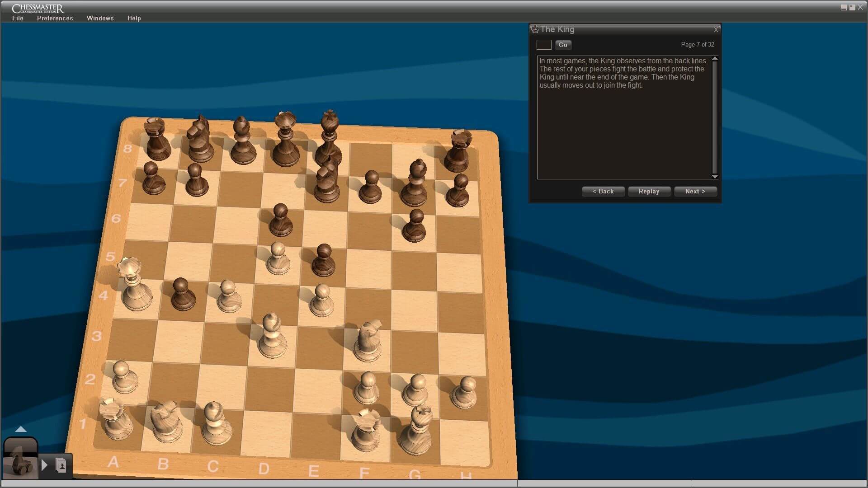Click the tutorial close button X
This screenshot has height=488, width=868.
(716, 28)
